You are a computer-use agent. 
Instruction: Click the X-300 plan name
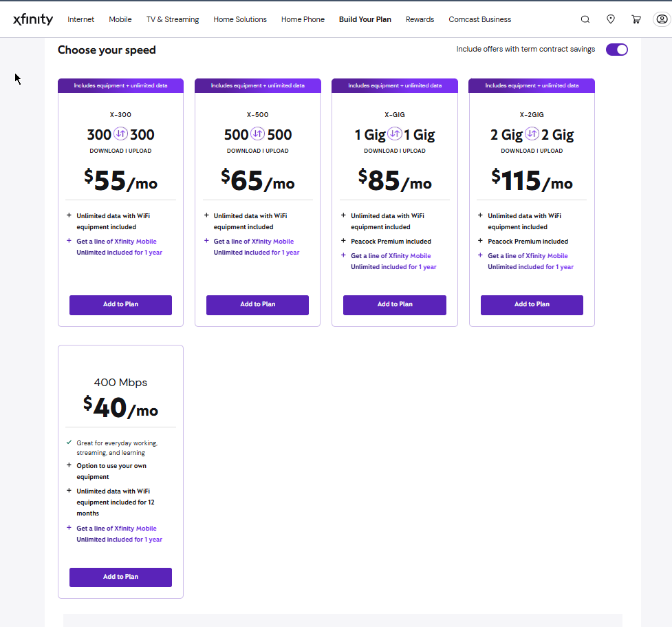(121, 115)
